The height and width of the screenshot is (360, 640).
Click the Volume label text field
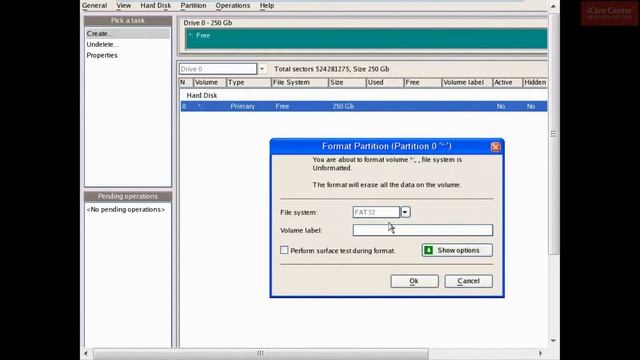[x=422, y=230]
